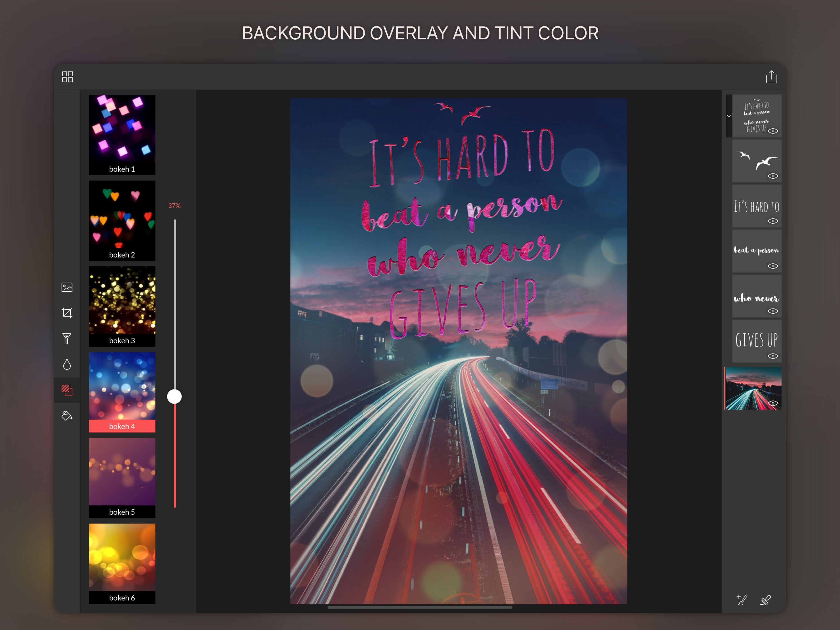
Task: Open the tint color paint bucket tool
Action: [x=67, y=416]
